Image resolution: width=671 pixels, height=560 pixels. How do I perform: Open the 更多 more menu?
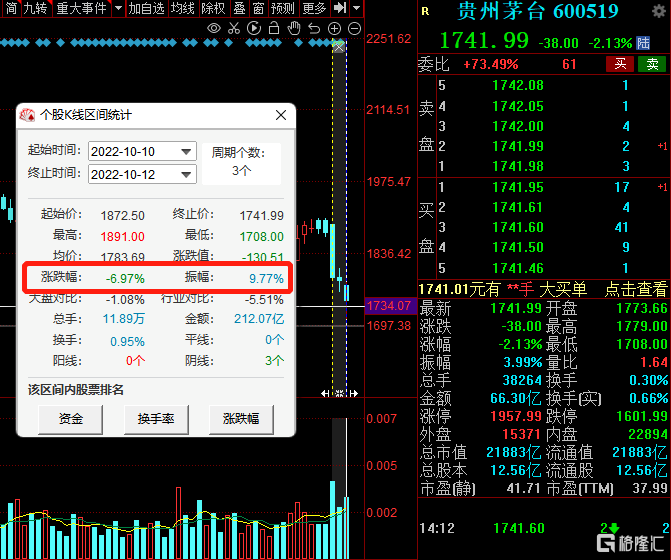point(314,8)
